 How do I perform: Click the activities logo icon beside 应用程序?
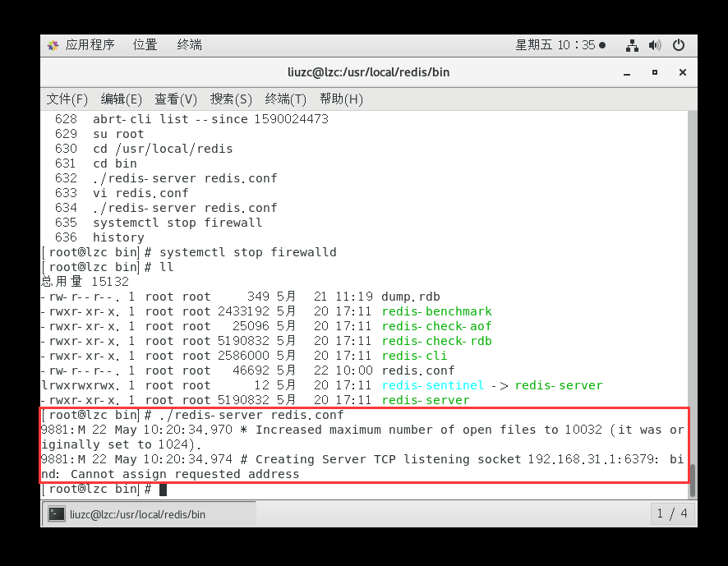pos(53,45)
